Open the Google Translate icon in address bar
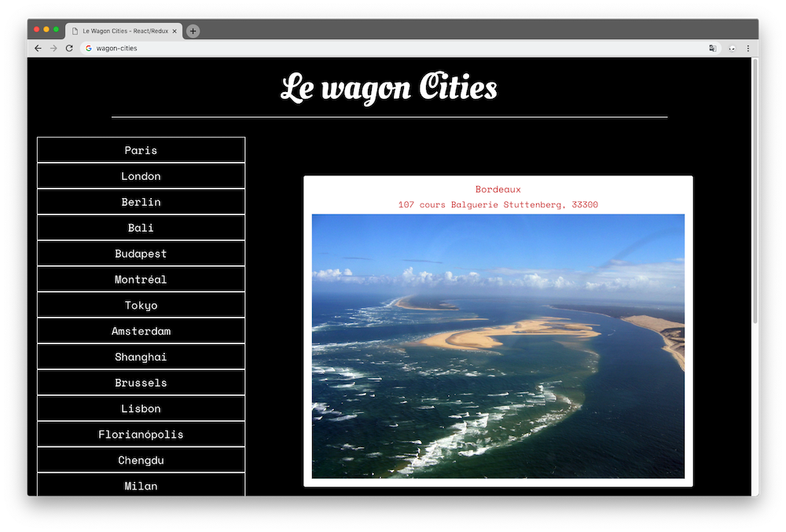Viewport: 786px width, 532px height. pyautogui.click(x=712, y=48)
